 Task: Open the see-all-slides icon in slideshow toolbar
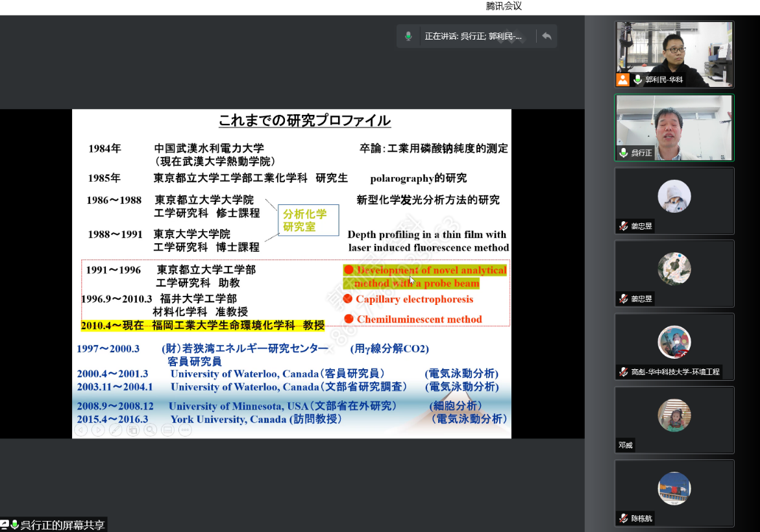[x=133, y=429]
